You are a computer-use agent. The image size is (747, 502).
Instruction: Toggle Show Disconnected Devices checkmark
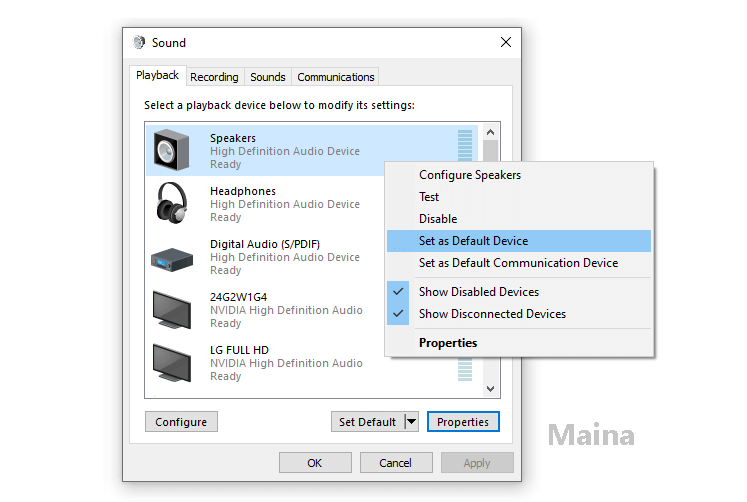click(x=398, y=314)
